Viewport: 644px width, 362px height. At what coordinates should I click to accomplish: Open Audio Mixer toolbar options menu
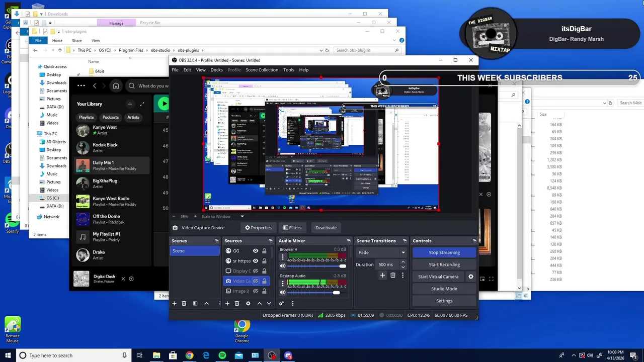coord(292,303)
